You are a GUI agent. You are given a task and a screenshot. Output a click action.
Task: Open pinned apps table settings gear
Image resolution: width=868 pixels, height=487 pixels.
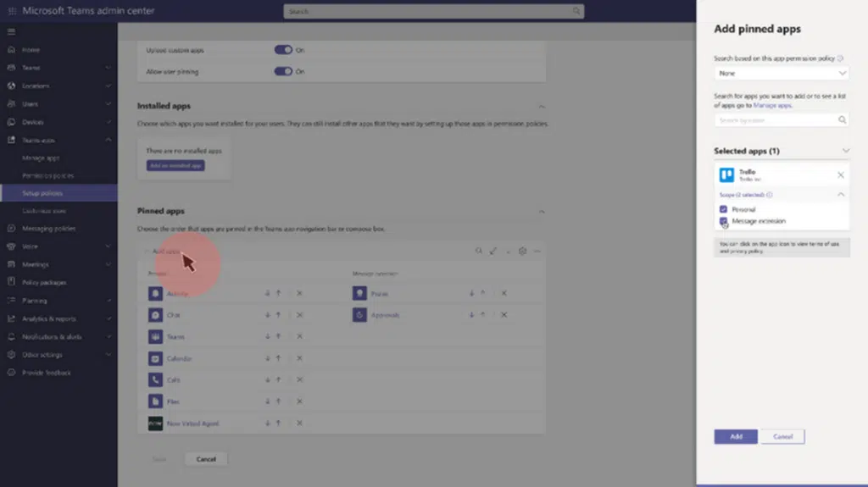[522, 252]
